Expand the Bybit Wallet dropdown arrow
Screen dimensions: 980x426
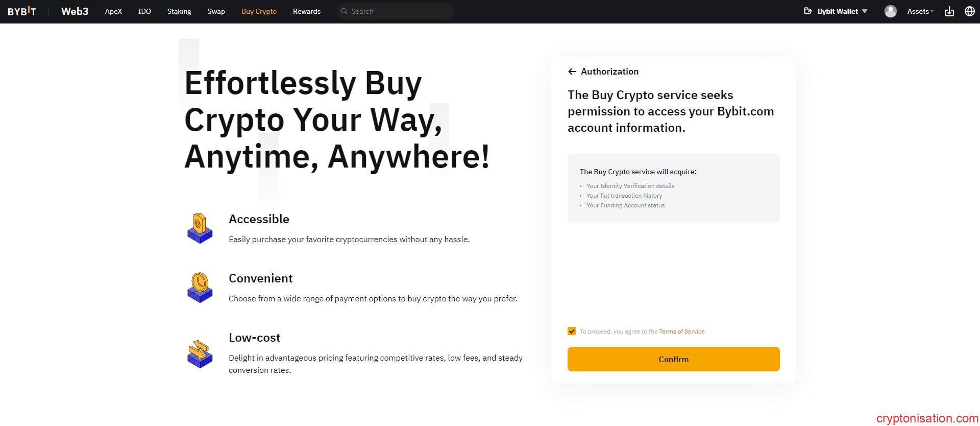click(865, 11)
